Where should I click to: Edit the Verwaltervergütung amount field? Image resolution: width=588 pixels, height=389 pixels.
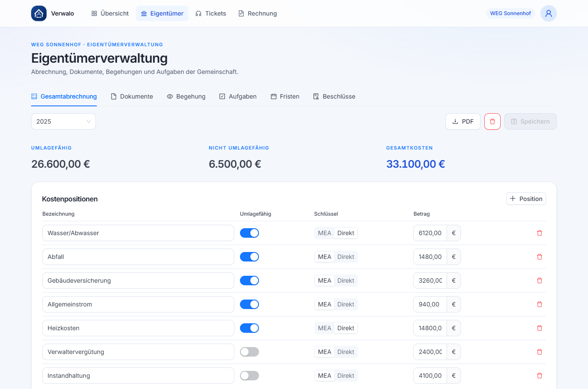coord(430,352)
